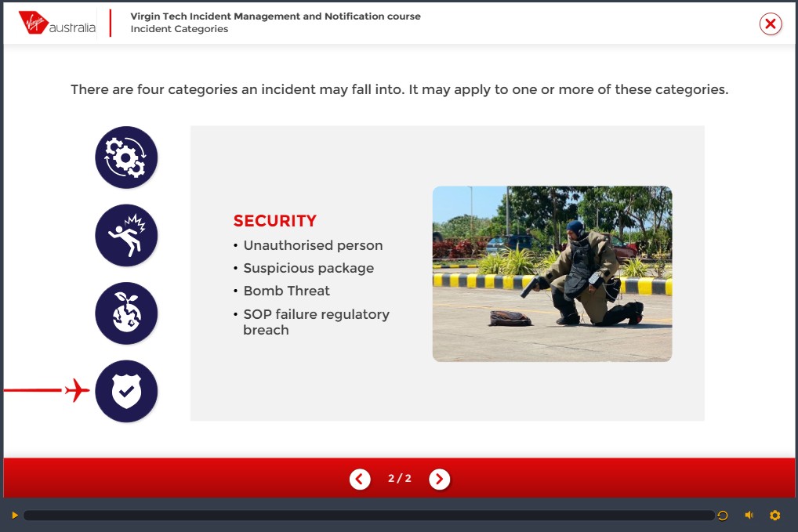Select the person slipping safety category icon
The image size is (798, 532).
[x=126, y=235]
